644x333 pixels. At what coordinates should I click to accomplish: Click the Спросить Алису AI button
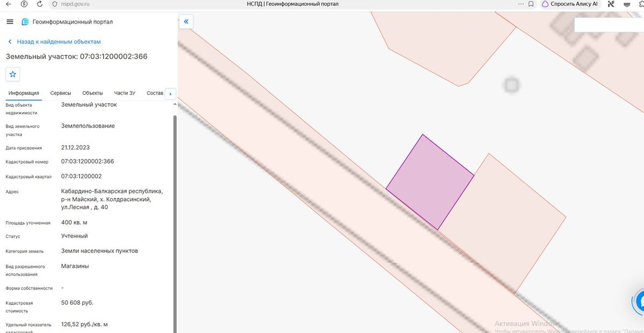[569, 4]
